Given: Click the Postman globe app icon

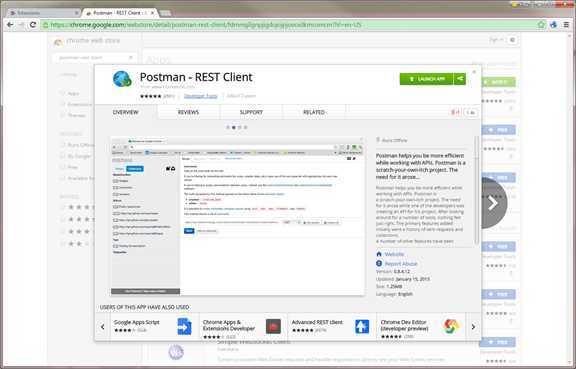Looking at the screenshot, I should pos(122,79).
